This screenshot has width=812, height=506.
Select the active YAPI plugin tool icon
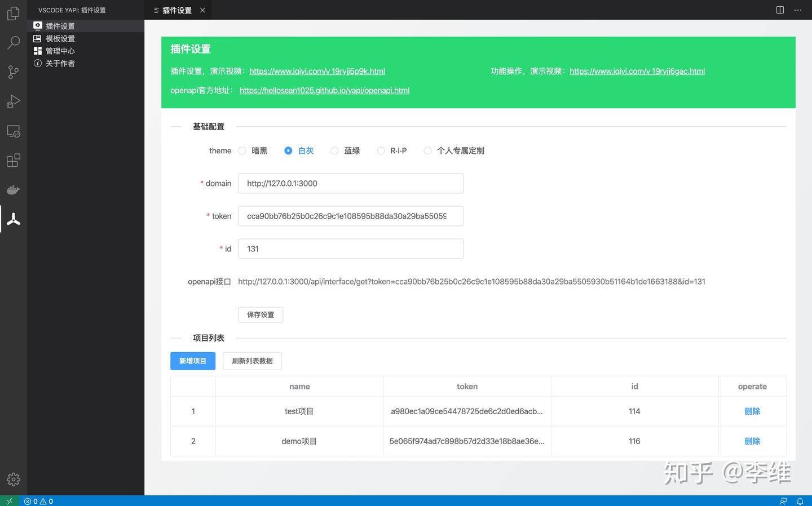(x=13, y=219)
